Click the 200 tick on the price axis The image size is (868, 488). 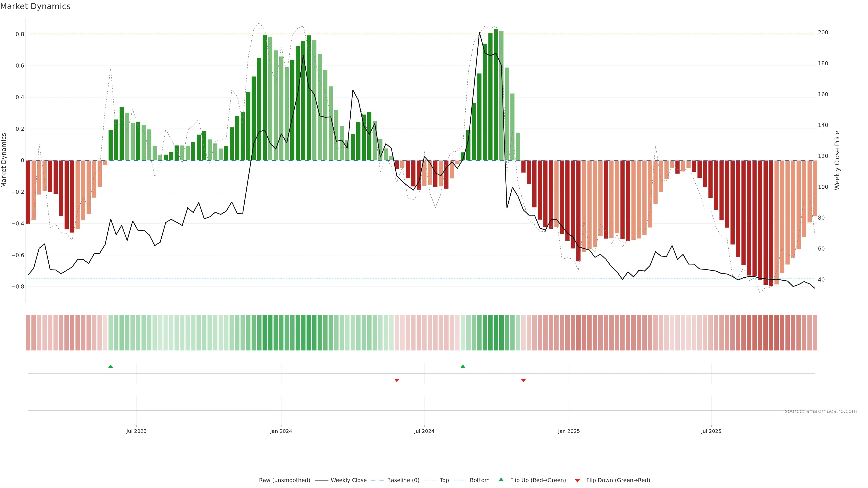point(823,33)
